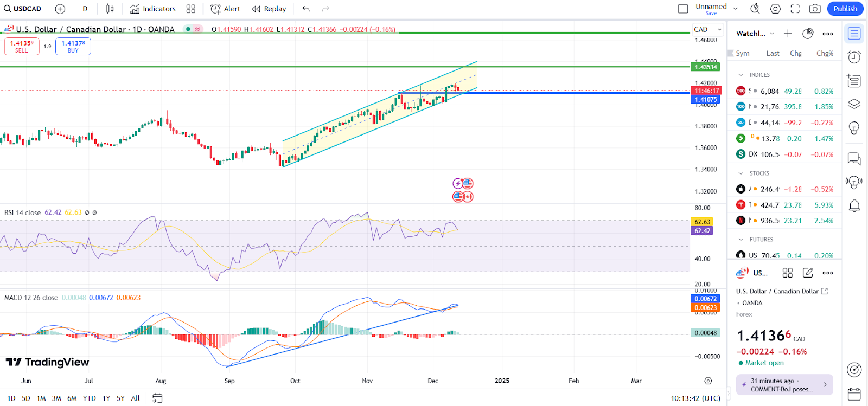The image size is (868, 406).
Task: Open the CAD currency dropdown
Action: 707,29
